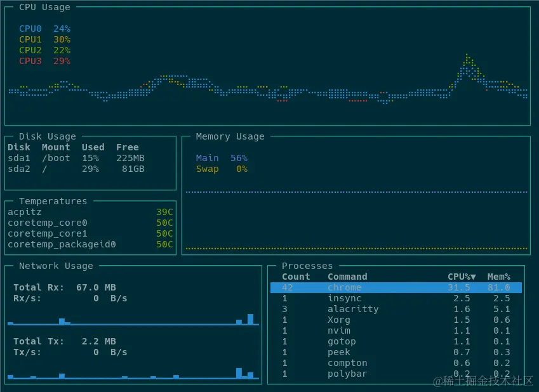Select the polybar process row
Viewport: 539px width, 392px height.
[x=396, y=374]
